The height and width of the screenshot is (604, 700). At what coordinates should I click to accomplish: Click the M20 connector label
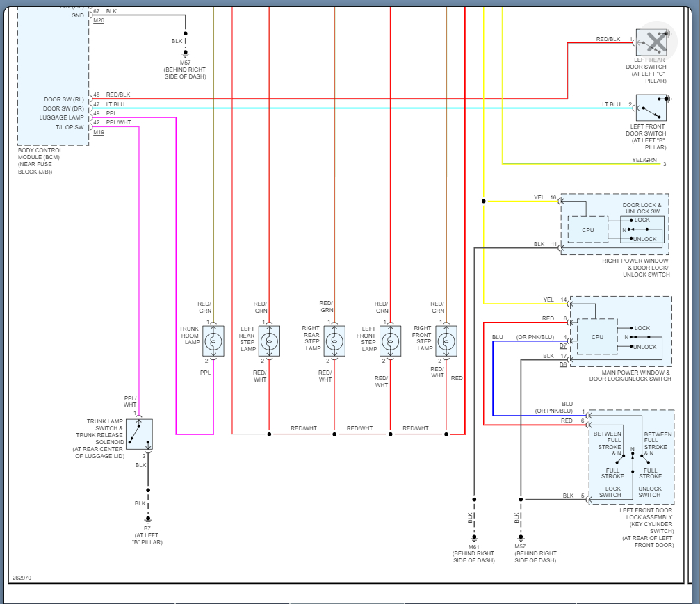click(99, 20)
